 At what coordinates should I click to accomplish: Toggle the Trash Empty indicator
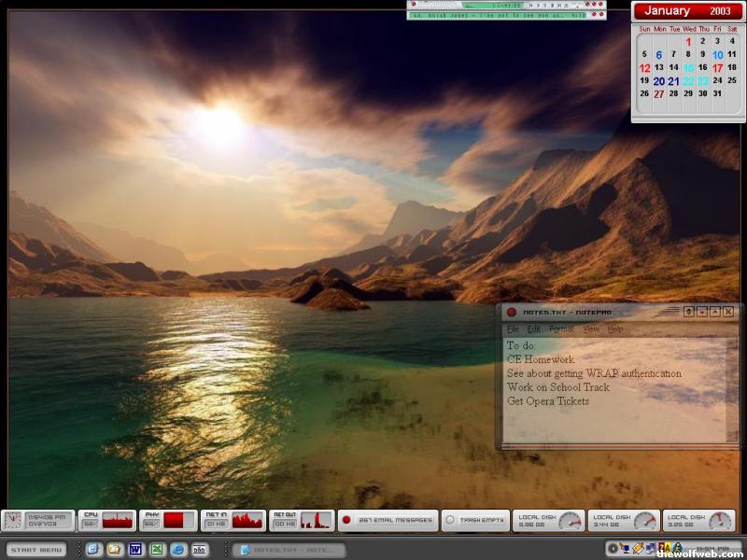click(x=449, y=520)
